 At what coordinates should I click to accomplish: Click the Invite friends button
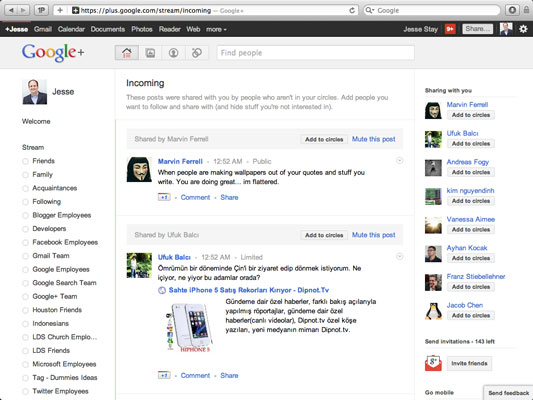(469, 363)
